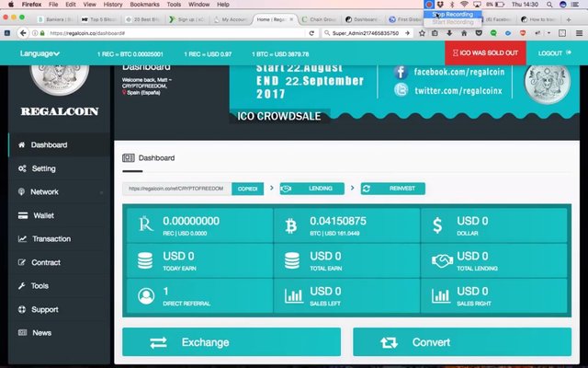
Task: Reload the page in Firefox
Action: tap(311, 33)
